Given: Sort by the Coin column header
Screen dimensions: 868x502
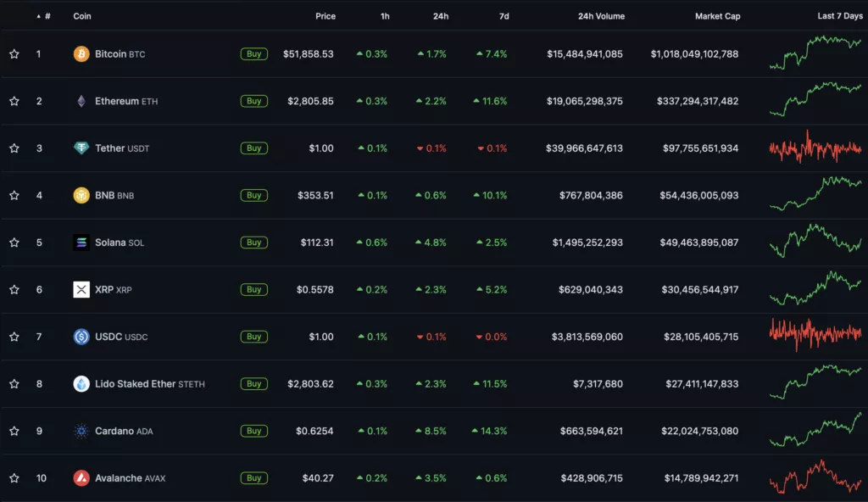Looking at the screenshot, I should tap(82, 16).
